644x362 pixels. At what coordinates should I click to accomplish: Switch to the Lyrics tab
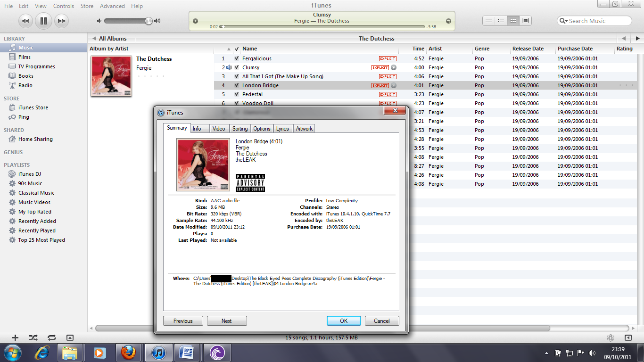coord(282,129)
